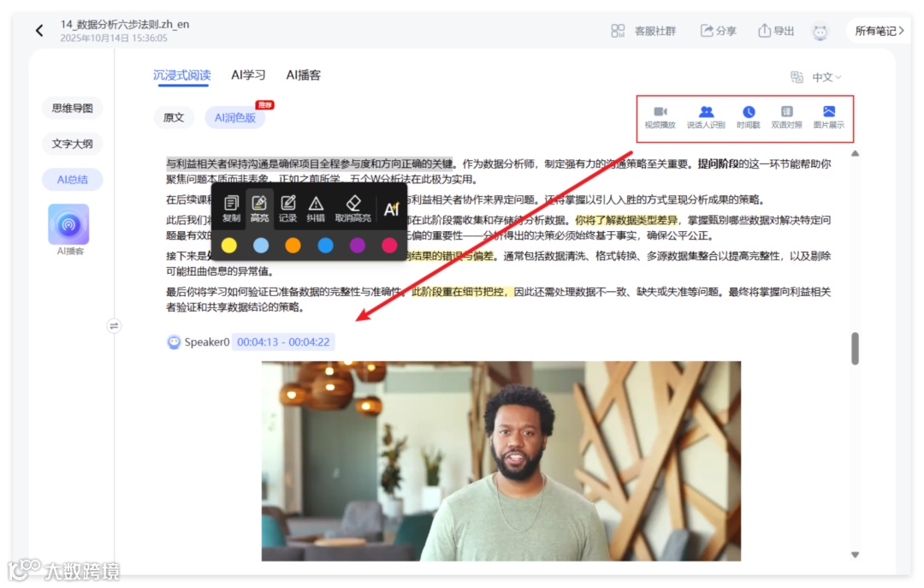Viewport: 924px width, 588px height.
Task: Click highlighted text 你将了解数据类型差异
Action: tap(626, 220)
